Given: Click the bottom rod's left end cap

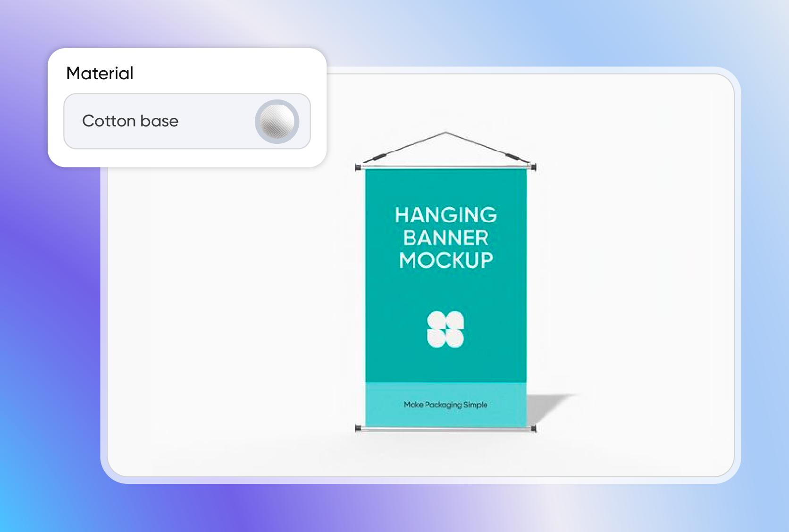Looking at the screenshot, I should [x=358, y=428].
